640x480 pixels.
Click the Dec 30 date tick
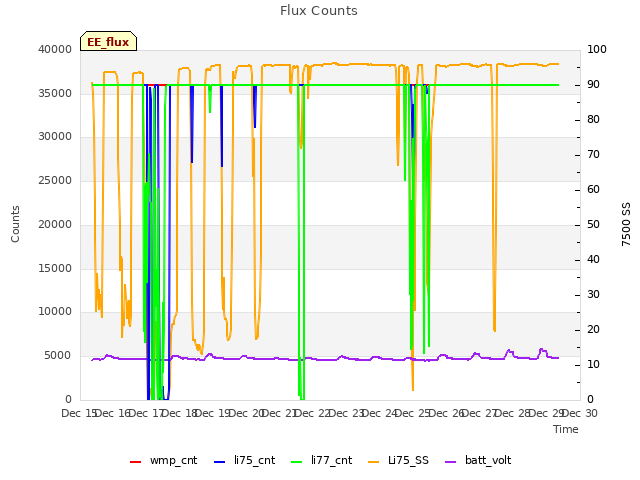[x=580, y=413]
